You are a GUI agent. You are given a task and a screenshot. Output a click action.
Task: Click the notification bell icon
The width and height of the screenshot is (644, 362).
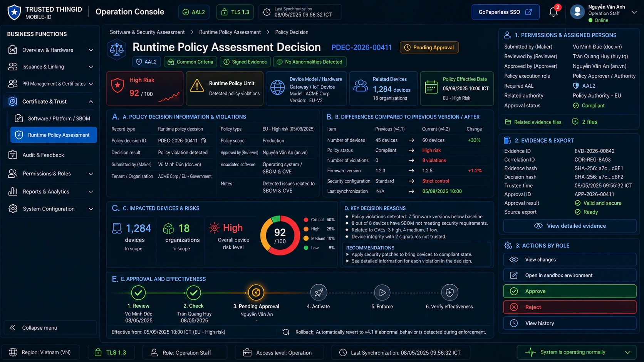[553, 12]
